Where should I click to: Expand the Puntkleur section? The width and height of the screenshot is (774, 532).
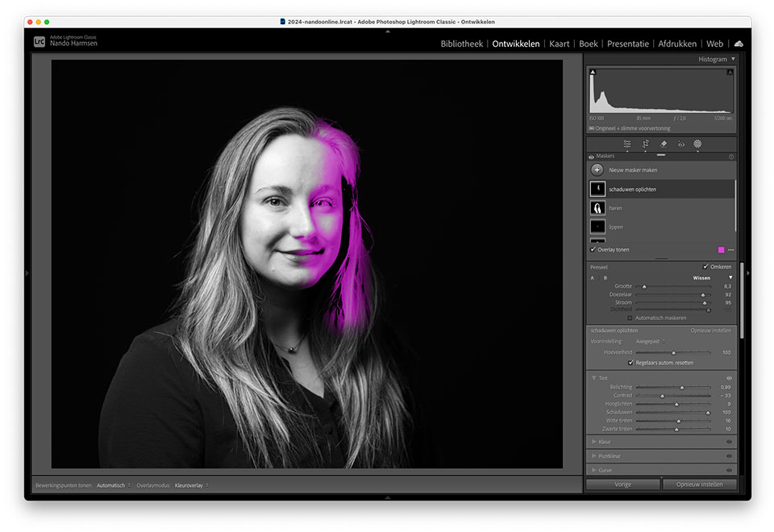click(594, 456)
